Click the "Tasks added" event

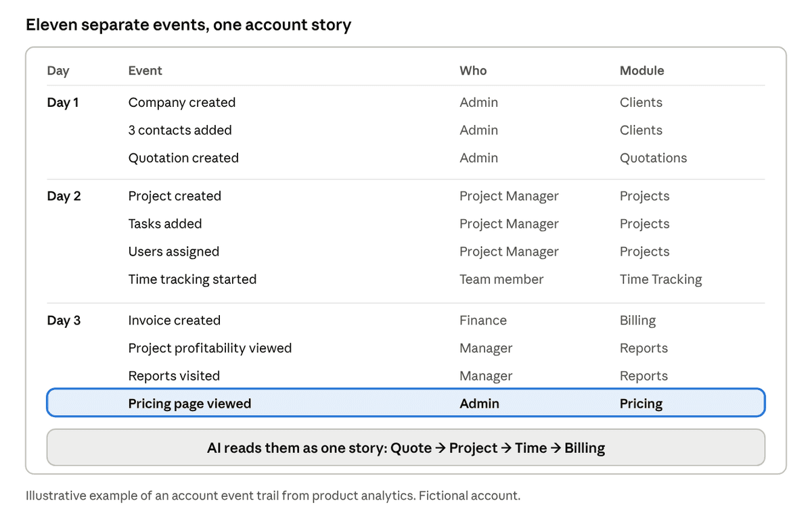(x=165, y=224)
